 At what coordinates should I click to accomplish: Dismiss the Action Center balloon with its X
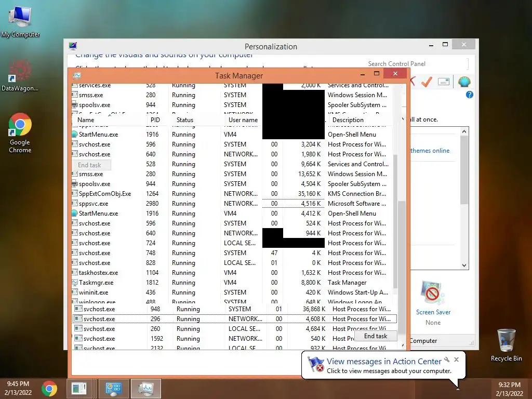tap(456, 360)
